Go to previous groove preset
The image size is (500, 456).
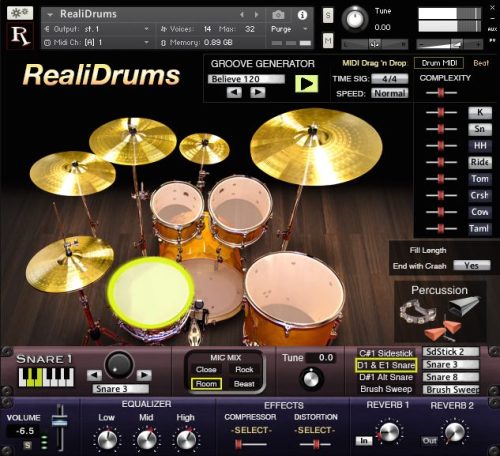[234, 92]
